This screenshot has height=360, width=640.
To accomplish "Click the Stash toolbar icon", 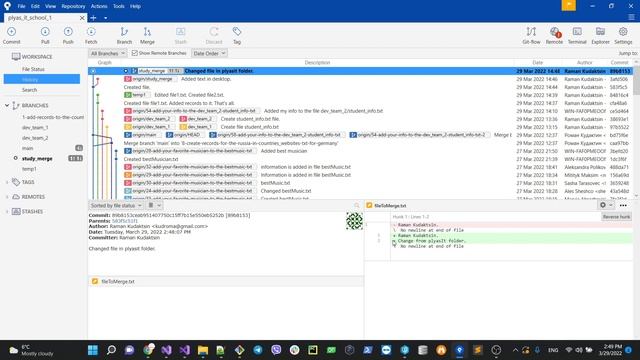I will click(180, 36).
